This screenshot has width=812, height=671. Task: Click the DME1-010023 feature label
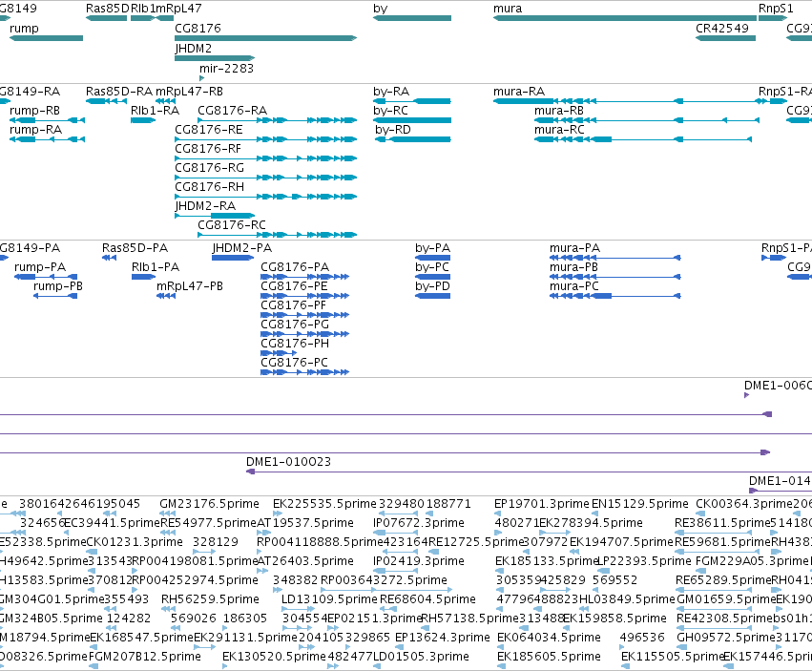[288, 462]
